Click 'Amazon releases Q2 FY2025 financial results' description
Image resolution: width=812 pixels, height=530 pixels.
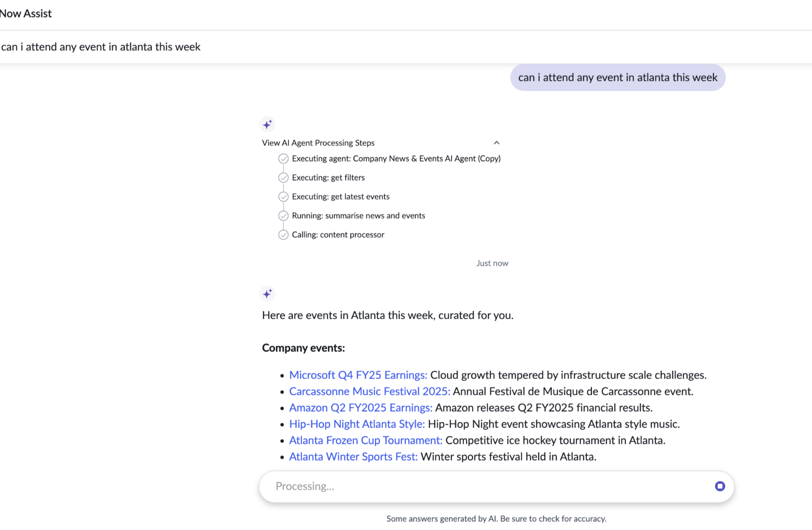[544, 408]
